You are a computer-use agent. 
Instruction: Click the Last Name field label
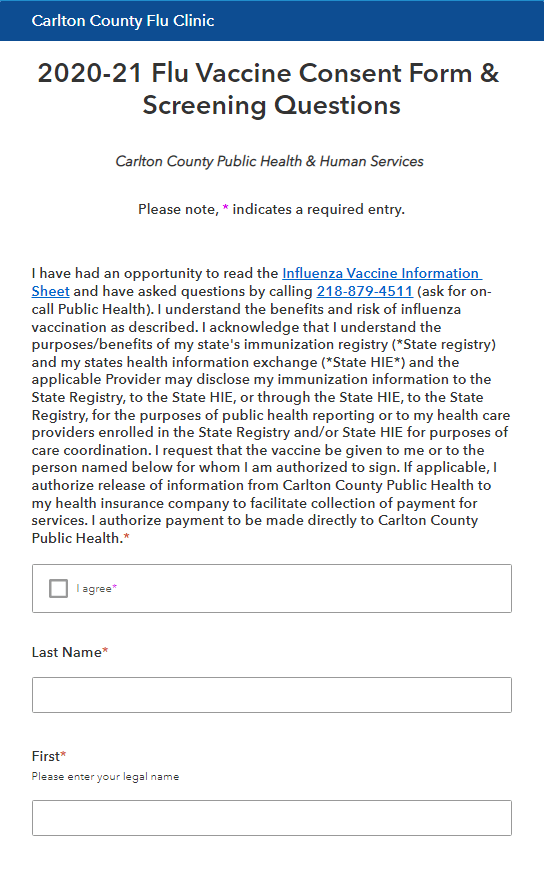[x=67, y=652]
